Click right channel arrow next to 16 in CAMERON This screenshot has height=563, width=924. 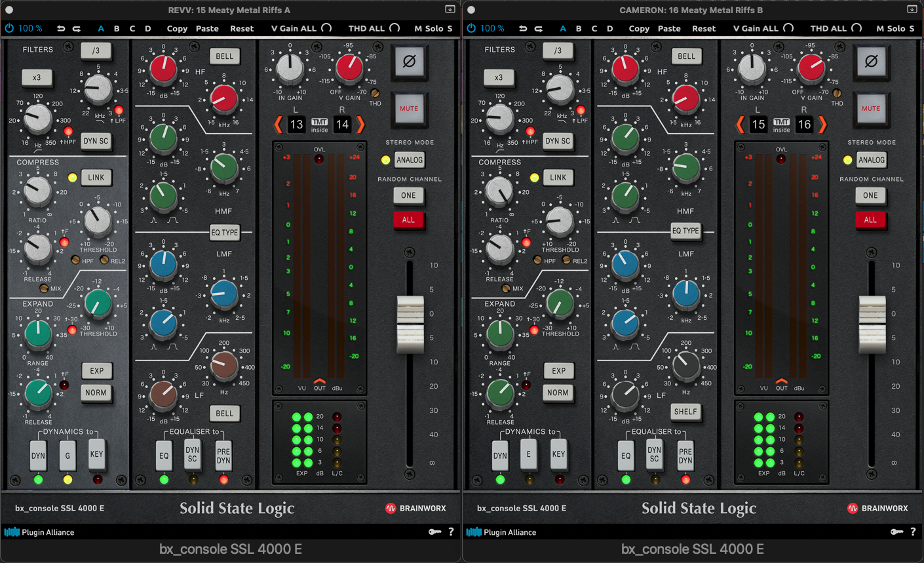click(x=822, y=125)
